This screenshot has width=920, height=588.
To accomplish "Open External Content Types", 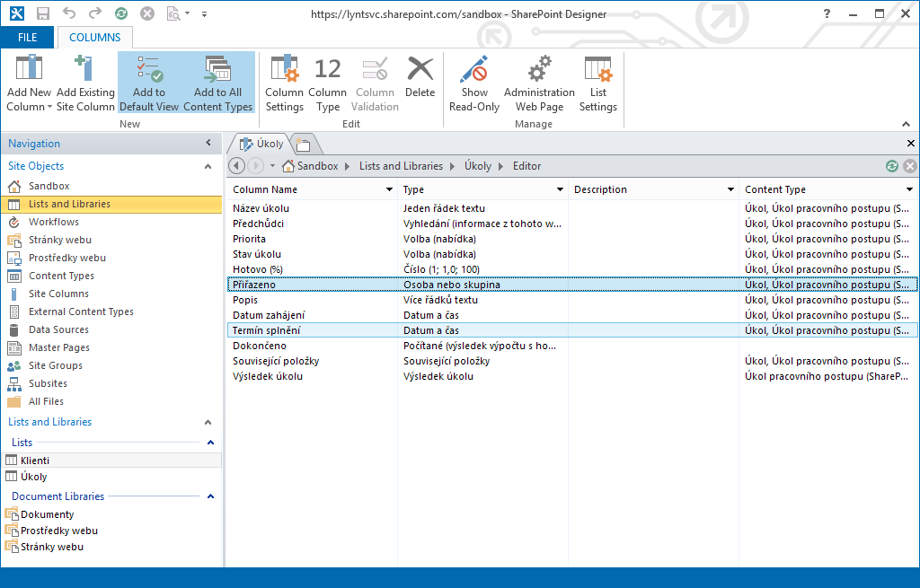I will (111, 312).
